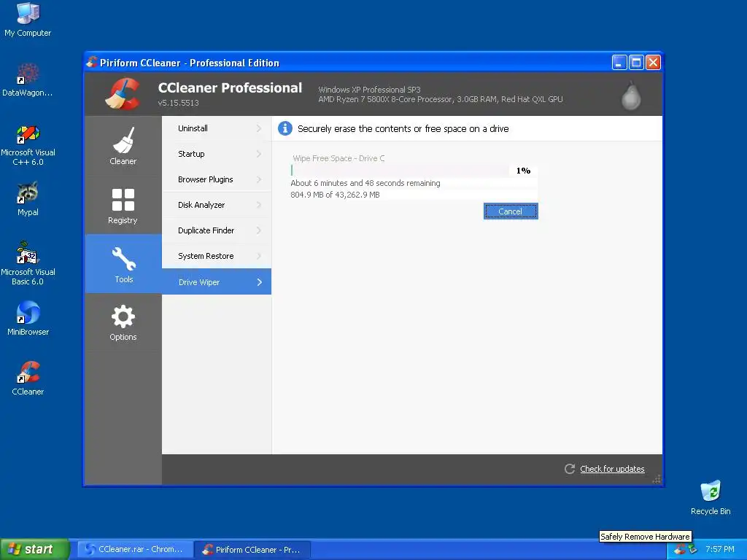Open the Start menu
Viewport: 747px width, 560px height.
[34, 549]
